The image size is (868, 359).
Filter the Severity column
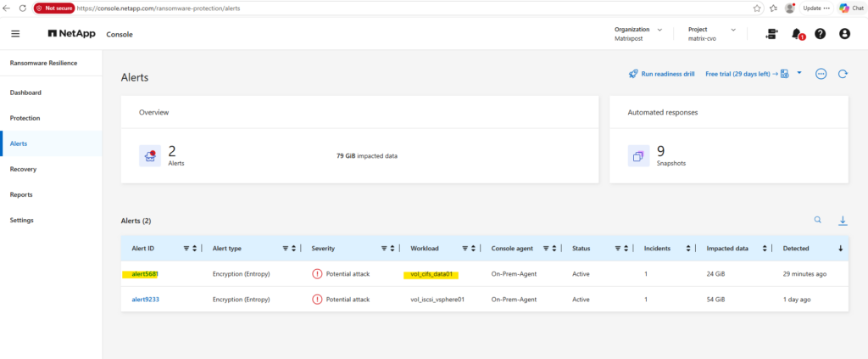pyautogui.click(x=384, y=249)
